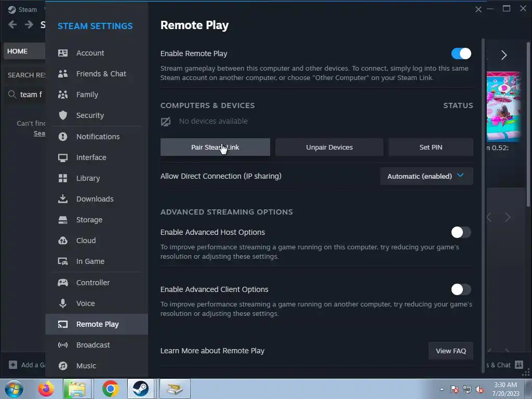The height and width of the screenshot is (399, 532).
Task: Click the next chevron above store thumbnail
Action: coord(504,55)
